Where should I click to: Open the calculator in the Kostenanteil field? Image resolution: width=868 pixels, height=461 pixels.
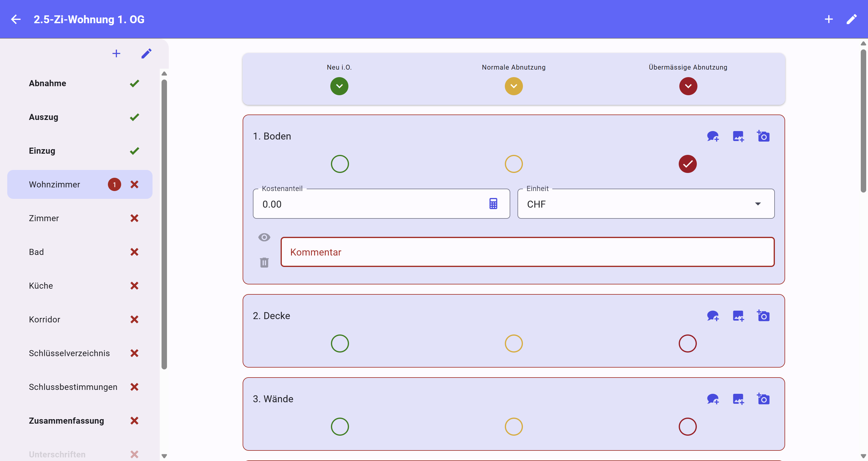(493, 204)
